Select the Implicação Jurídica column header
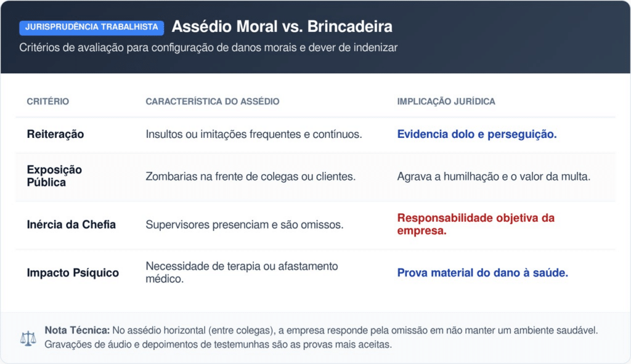This screenshot has height=364, width=631. point(446,102)
